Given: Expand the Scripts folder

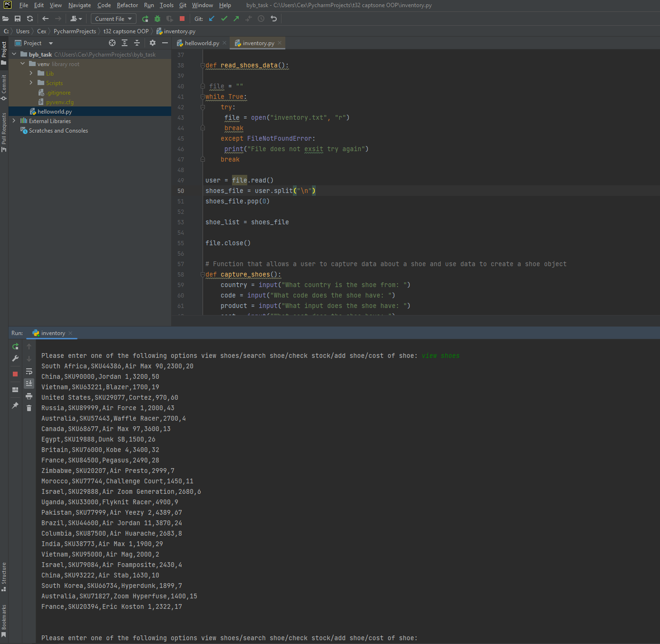Looking at the screenshot, I should (31, 83).
